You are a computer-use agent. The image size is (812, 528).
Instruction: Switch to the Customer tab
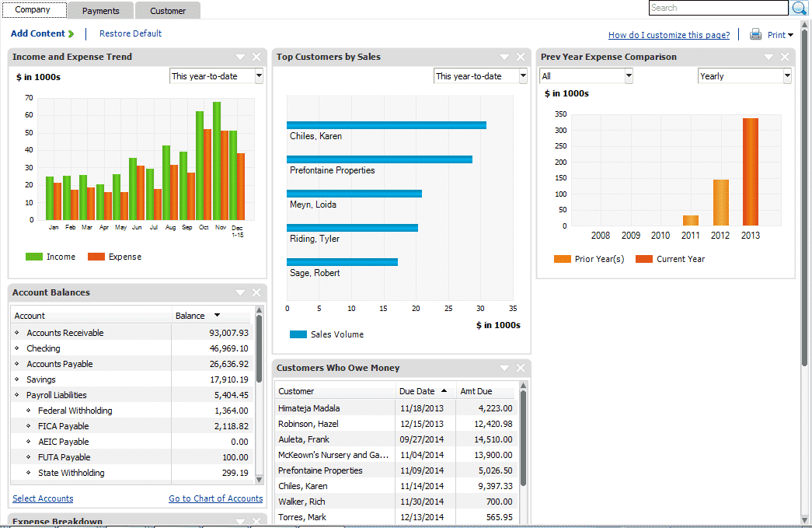pyautogui.click(x=168, y=11)
